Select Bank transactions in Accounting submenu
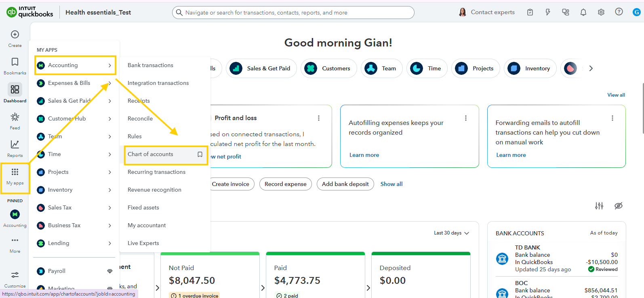644x298 pixels. coord(150,65)
